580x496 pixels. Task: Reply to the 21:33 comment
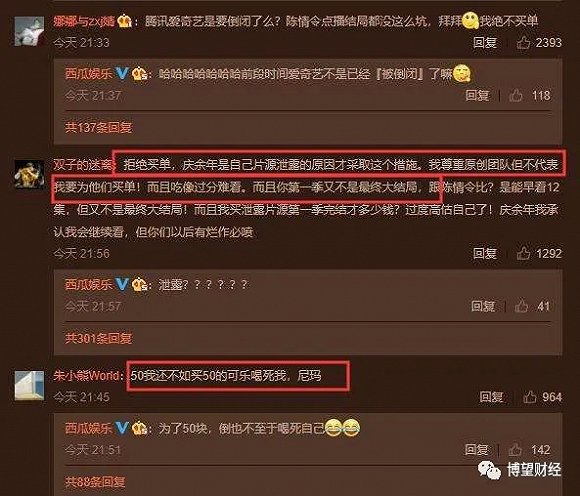point(485,42)
